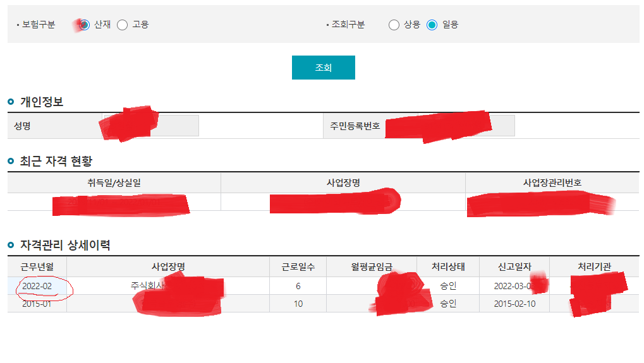Choose the 상용 inquiry type option
Screen dimensions: 644x363
394,25
